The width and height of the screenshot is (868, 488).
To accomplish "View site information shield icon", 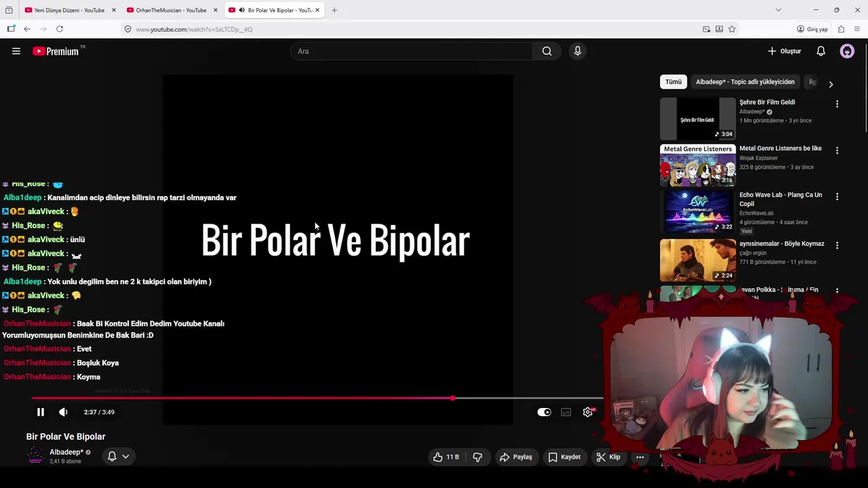I will coord(127,29).
